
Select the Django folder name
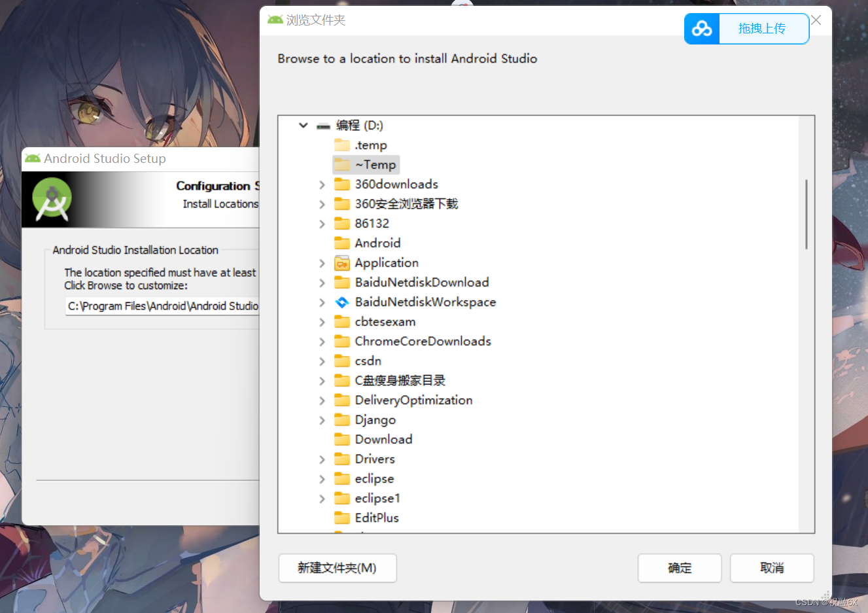coord(375,420)
